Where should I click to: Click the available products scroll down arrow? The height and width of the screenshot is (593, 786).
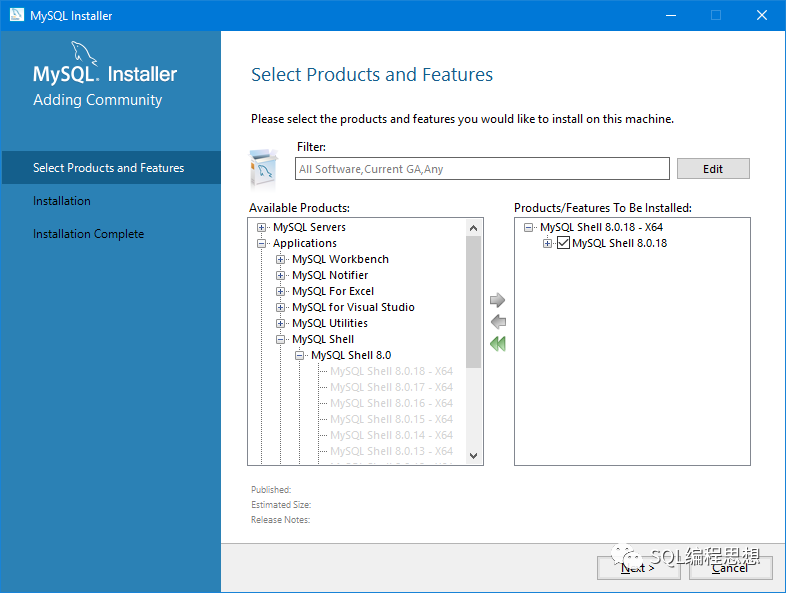[473, 456]
